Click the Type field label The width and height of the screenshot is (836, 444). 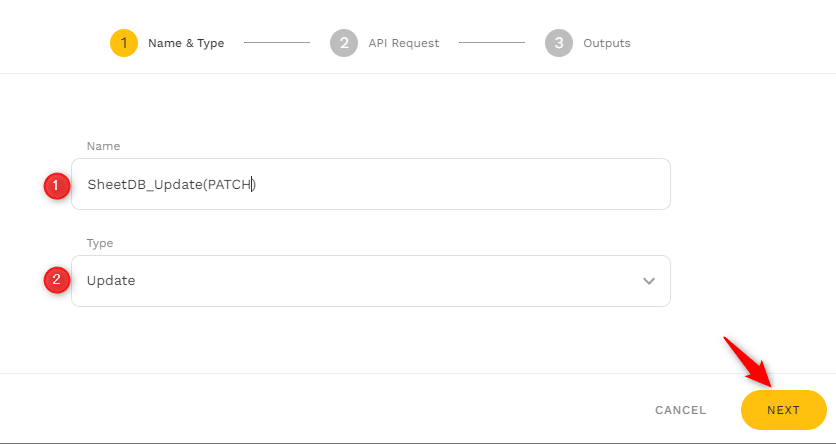point(100,243)
